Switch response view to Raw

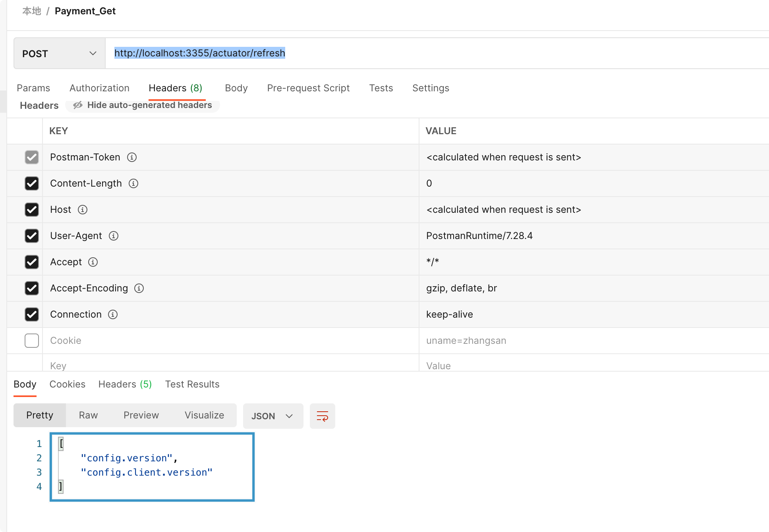pyautogui.click(x=88, y=415)
